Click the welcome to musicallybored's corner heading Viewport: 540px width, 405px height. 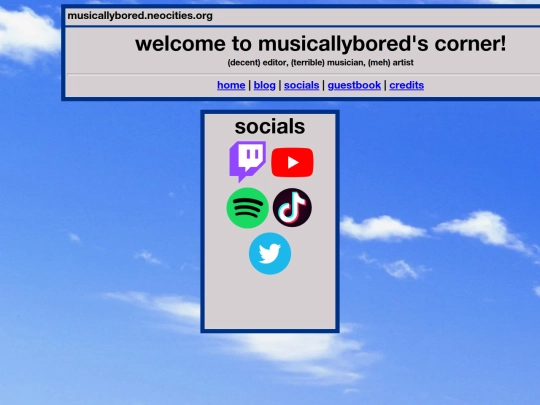tap(321, 44)
